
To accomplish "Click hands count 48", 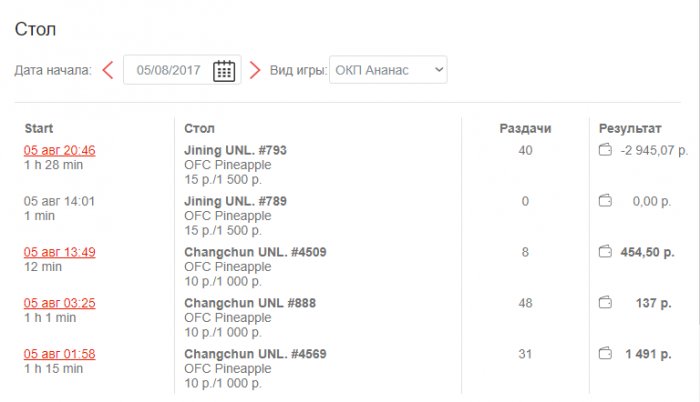I will click(x=525, y=303).
